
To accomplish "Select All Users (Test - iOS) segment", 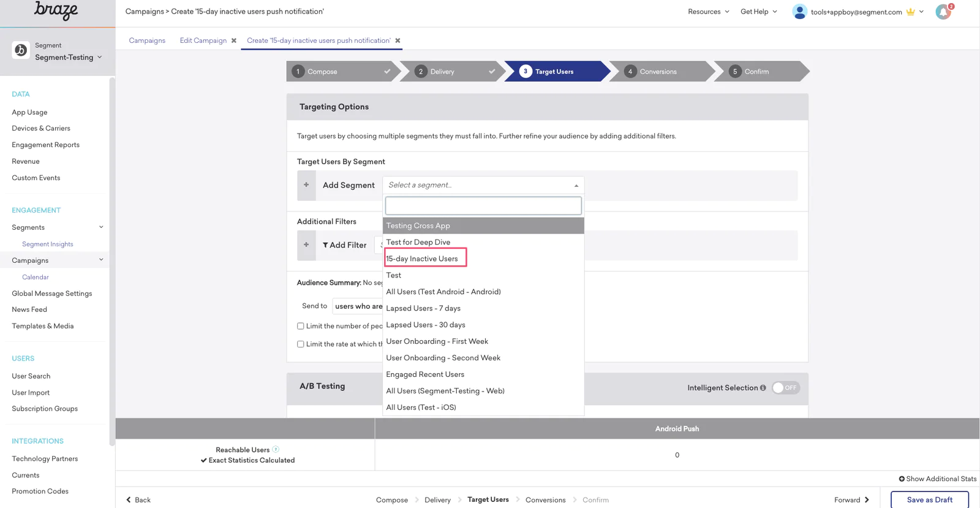I will (x=483, y=408).
